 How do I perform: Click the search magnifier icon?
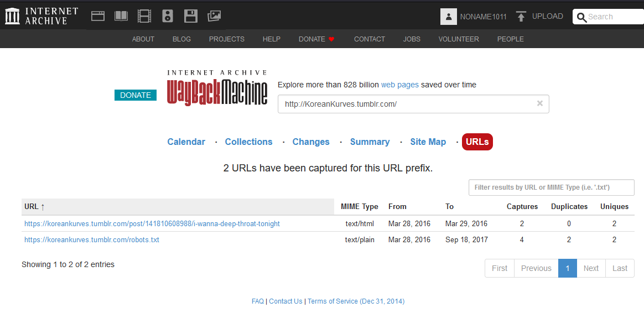581,17
